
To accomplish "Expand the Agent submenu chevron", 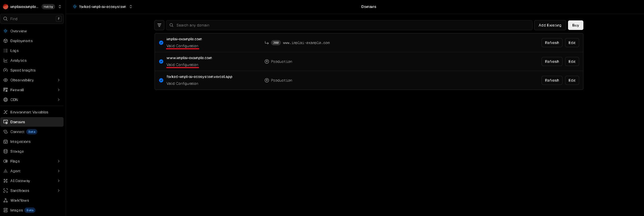I will (x=59, y=171).
